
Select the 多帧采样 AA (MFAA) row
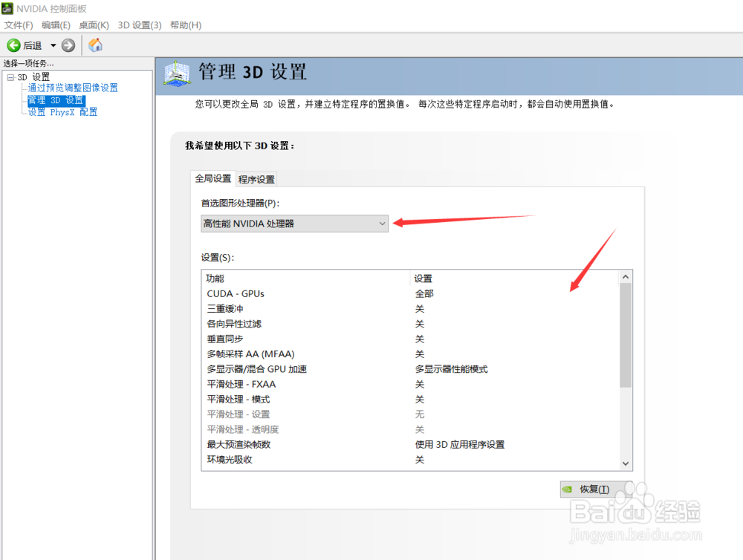click(410, 354)
